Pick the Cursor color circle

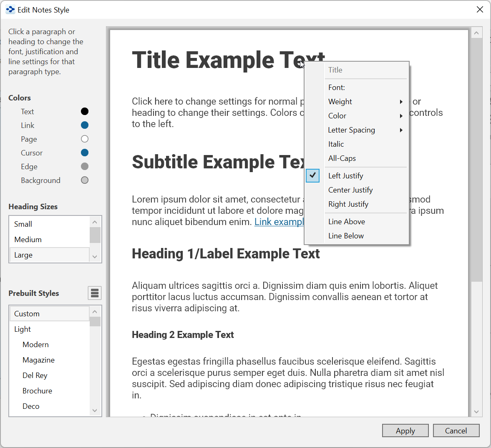85,153
